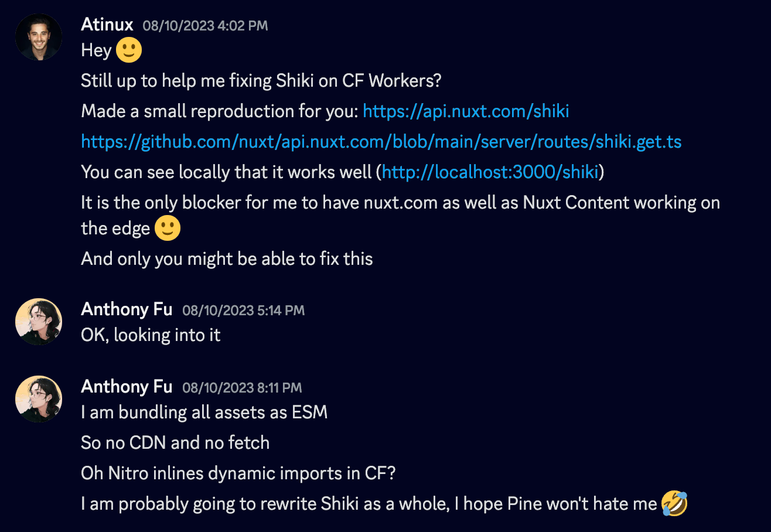Click the message 'I am bundling all assets as ESM'
This screenshot has width=771, height=532.
click(204, 412)
